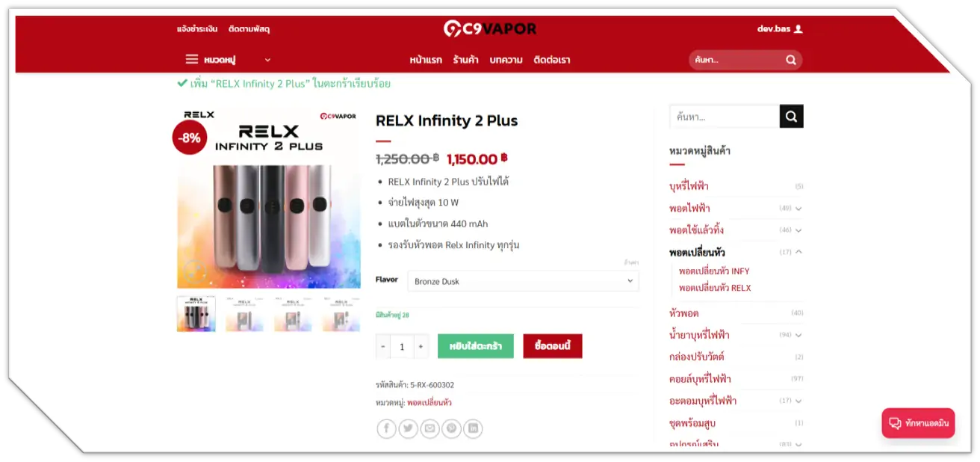980x462 pixels.
Task: Collapse the พอตเปลี่ยนหัว category chevron
Action: (x=798, y=252)
